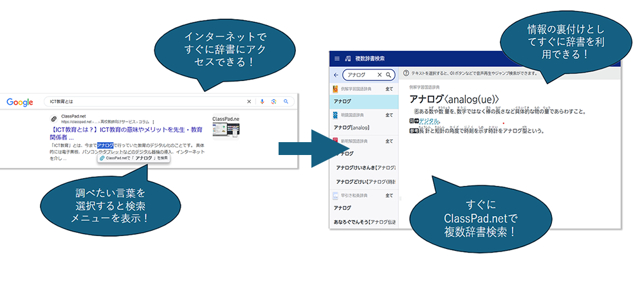Screen dimensions: 644x283
Task: Follow the デジタル link in the definition
Action: pos(429,121)
